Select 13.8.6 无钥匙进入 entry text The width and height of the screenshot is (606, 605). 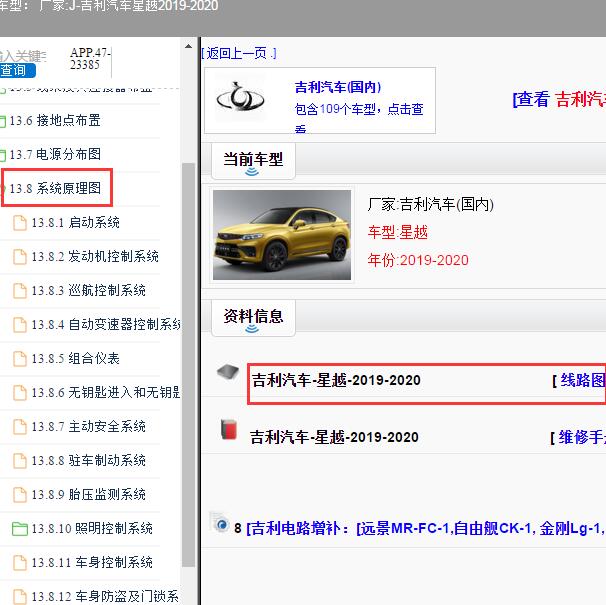[x=106, y=392]
